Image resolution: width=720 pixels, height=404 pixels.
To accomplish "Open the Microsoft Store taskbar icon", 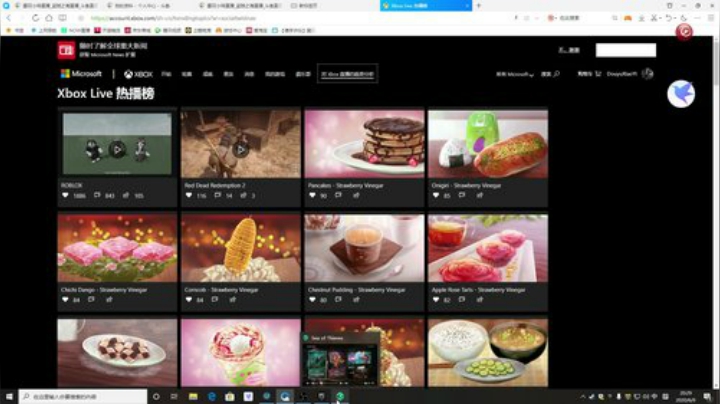I will point(230,396).
